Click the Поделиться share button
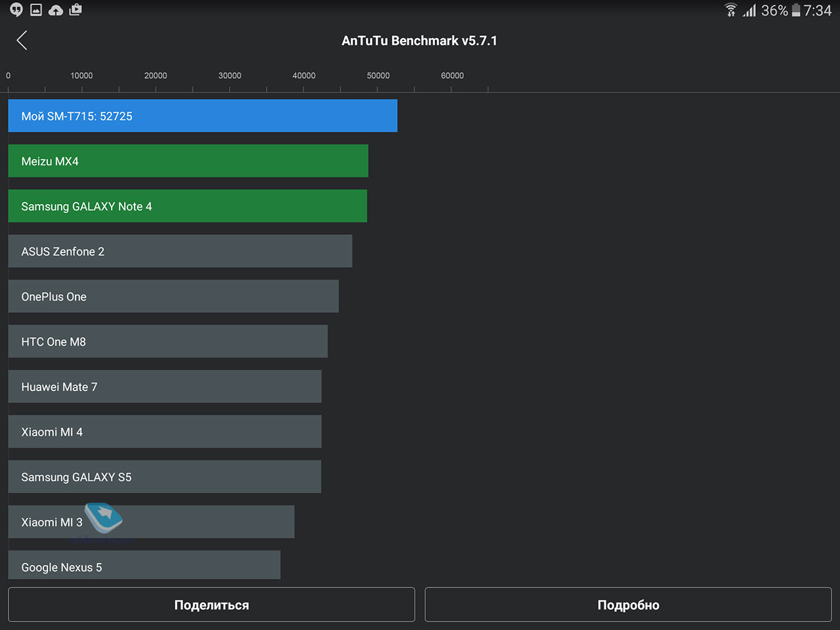Image resolution: width=840 pixels, height=630 pixels. 211,604
